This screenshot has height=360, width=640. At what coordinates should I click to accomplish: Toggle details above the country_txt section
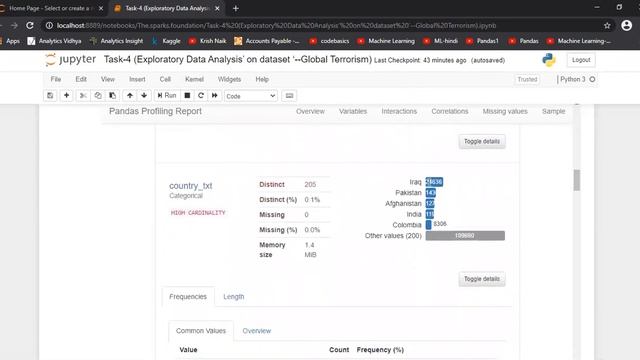[482, 141]
